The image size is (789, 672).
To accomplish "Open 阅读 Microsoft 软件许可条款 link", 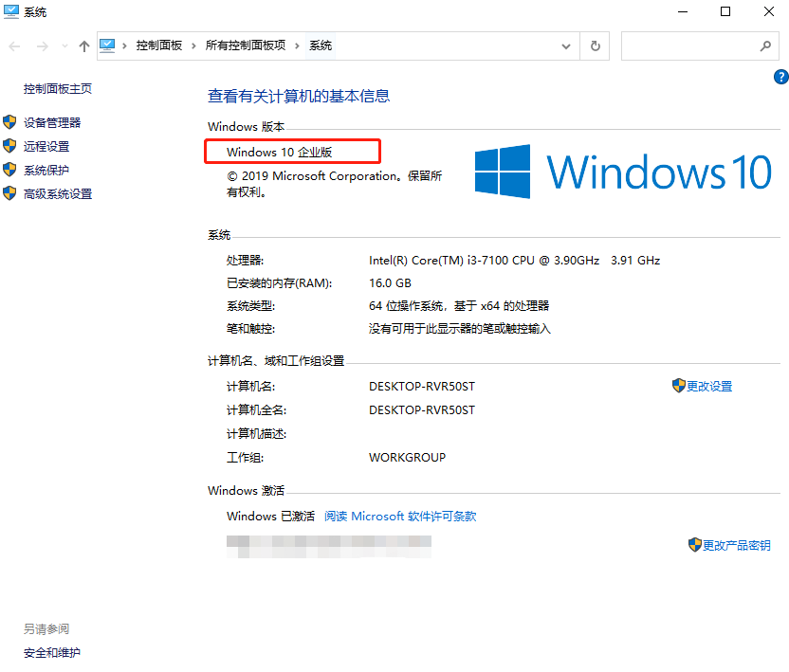I will (400, 516).
